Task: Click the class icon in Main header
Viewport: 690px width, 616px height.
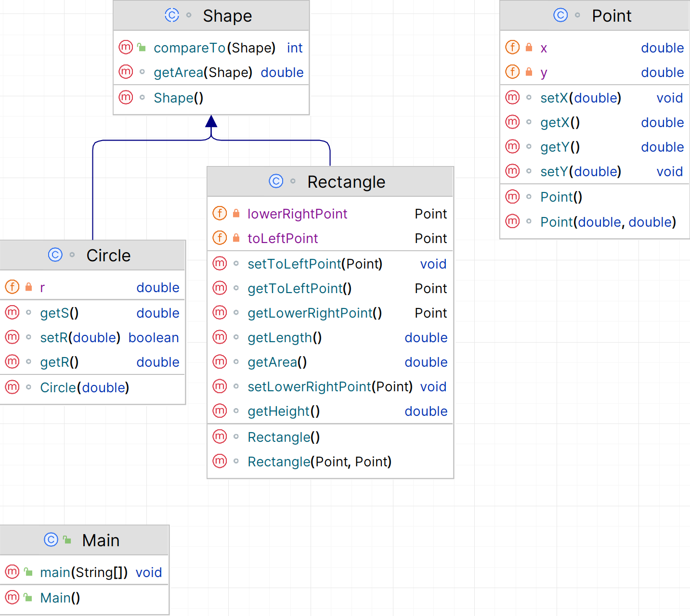Action: point(51,540)
